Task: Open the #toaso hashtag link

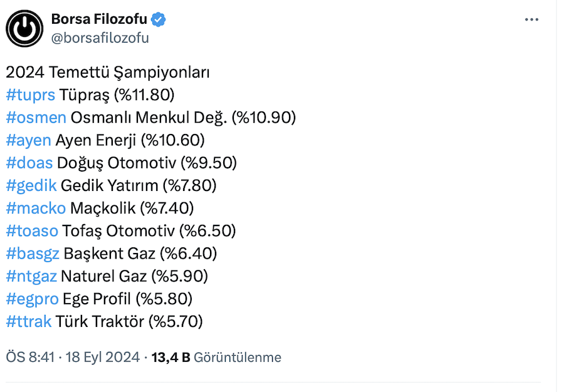Action: coord(31,230)
